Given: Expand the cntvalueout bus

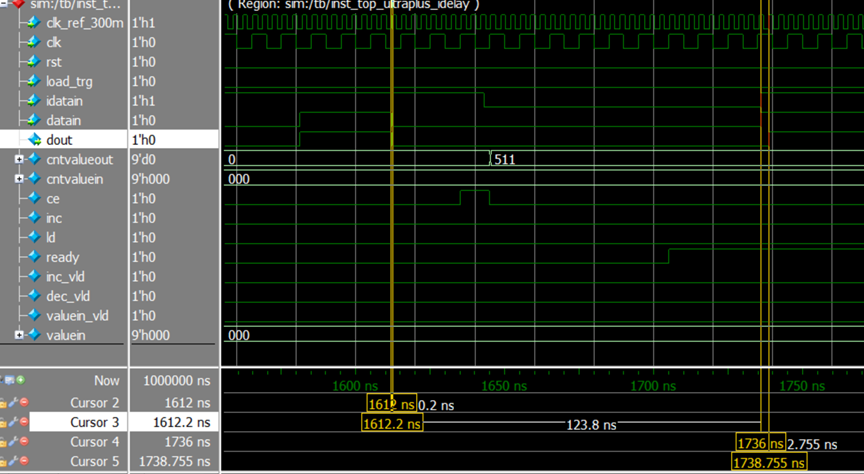Looking at the screenshot, I should (x=19, y=159).
